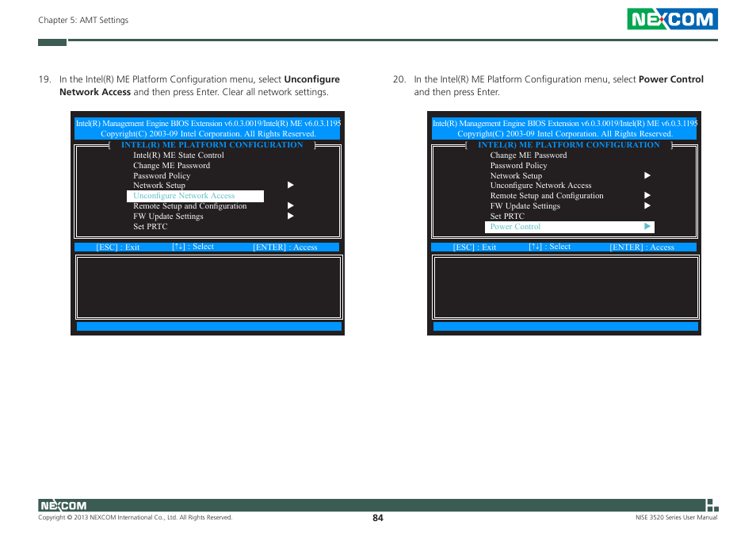The width and height of the screenshot is (756, 533).
Task: Expand Remote Setup arrow in right BIOS screen
Action: 647,195
